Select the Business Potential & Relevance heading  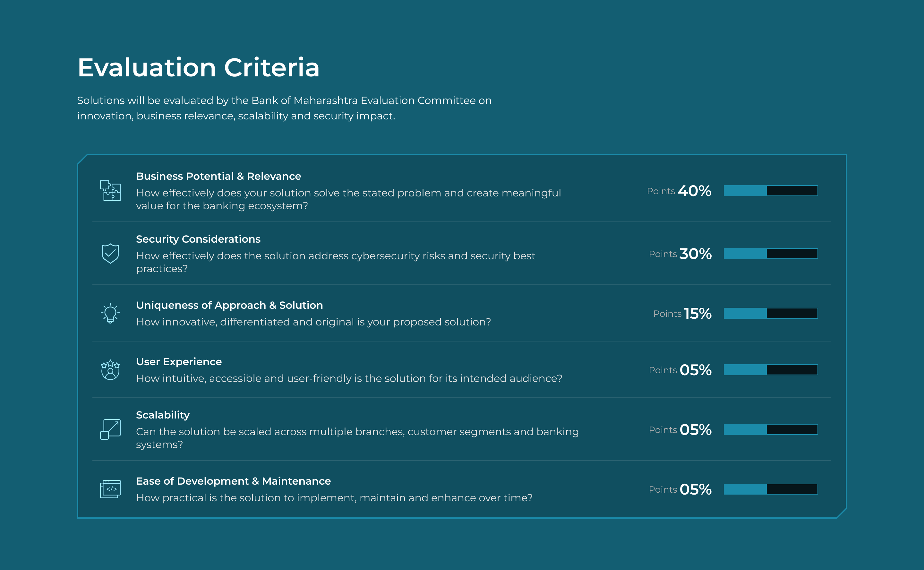pyautogui.click(x=218, y=177)
